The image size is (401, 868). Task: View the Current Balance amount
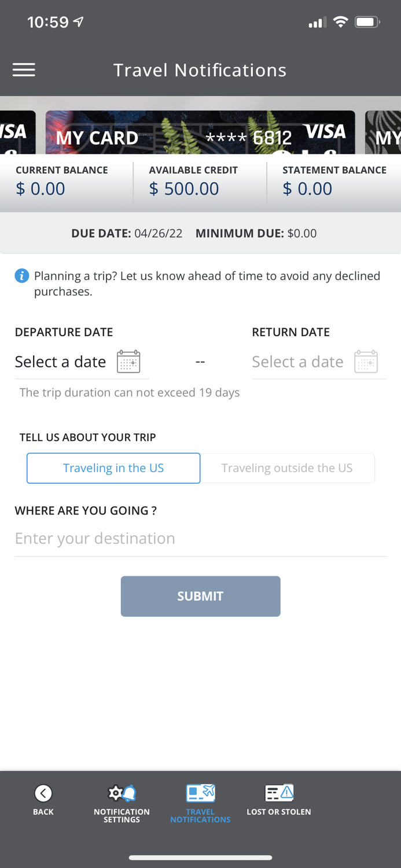tap(41, 189)
